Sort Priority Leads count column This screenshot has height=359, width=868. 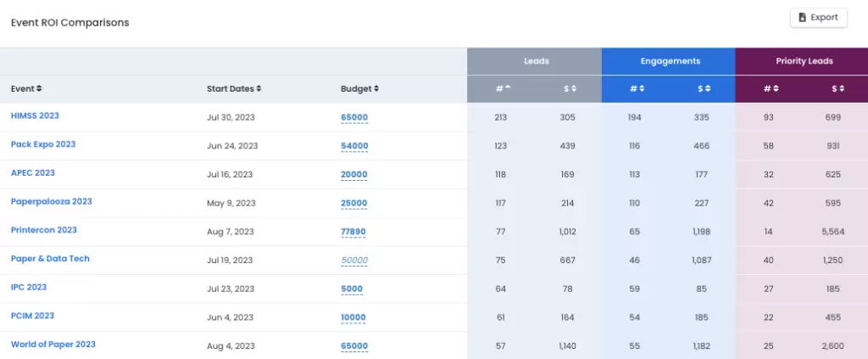coord(776,88)
